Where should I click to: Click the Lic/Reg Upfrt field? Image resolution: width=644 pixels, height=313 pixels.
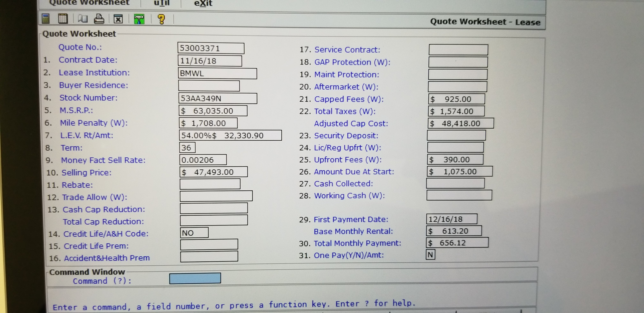[x=456, y=148]
